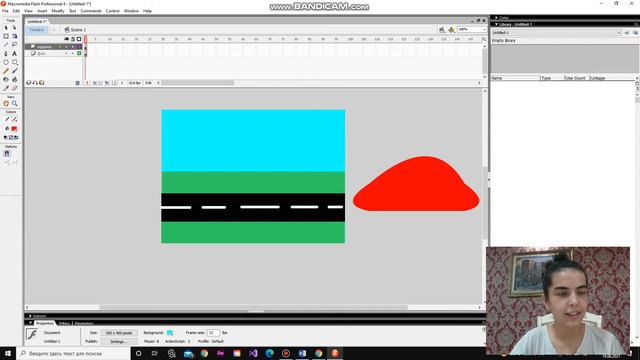Select the Brush tool
This screenshot has height=360, width=640.
pos(14,71)
